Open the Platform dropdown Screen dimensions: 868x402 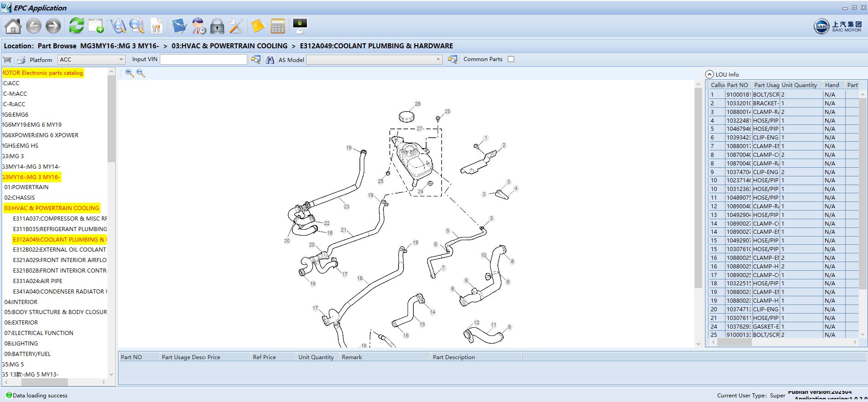coord(91,59)
